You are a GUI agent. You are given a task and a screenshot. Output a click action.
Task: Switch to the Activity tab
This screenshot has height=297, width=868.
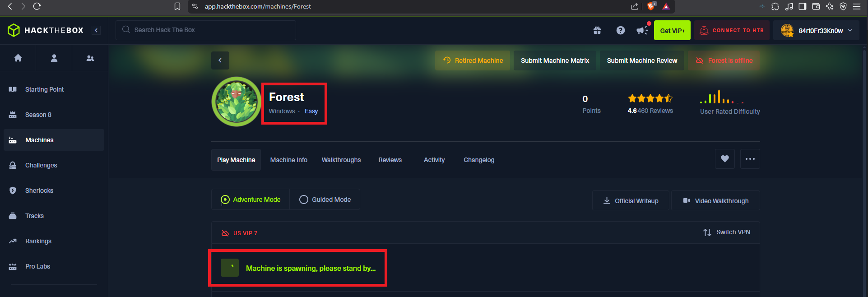(434, 160)
